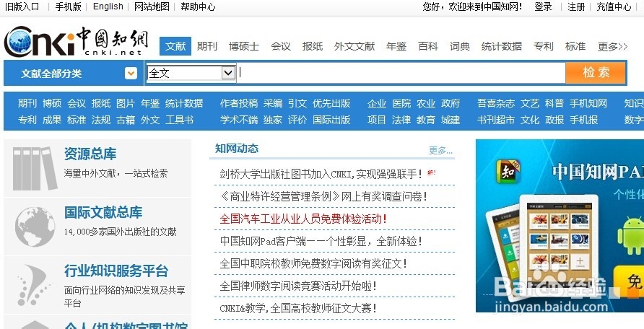Open 书刊超市 link
644x329 pixels.
pyautogui.click(x=496, y=120)
